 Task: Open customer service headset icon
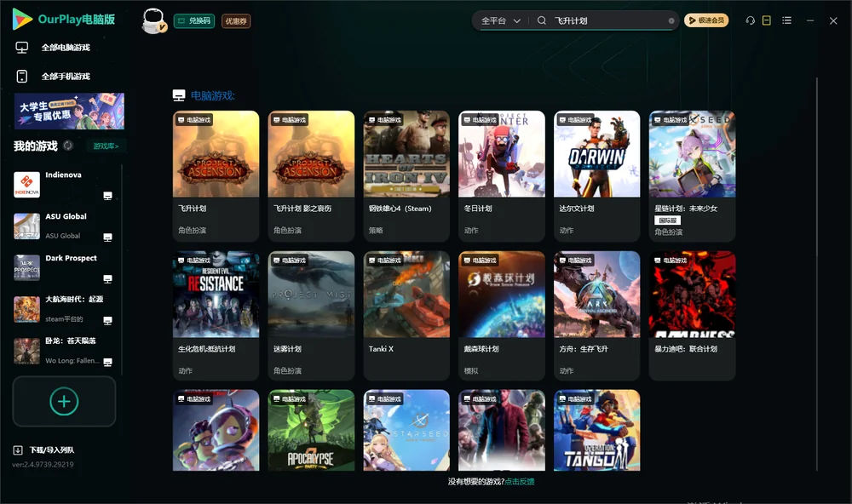[x=750, y=20]
